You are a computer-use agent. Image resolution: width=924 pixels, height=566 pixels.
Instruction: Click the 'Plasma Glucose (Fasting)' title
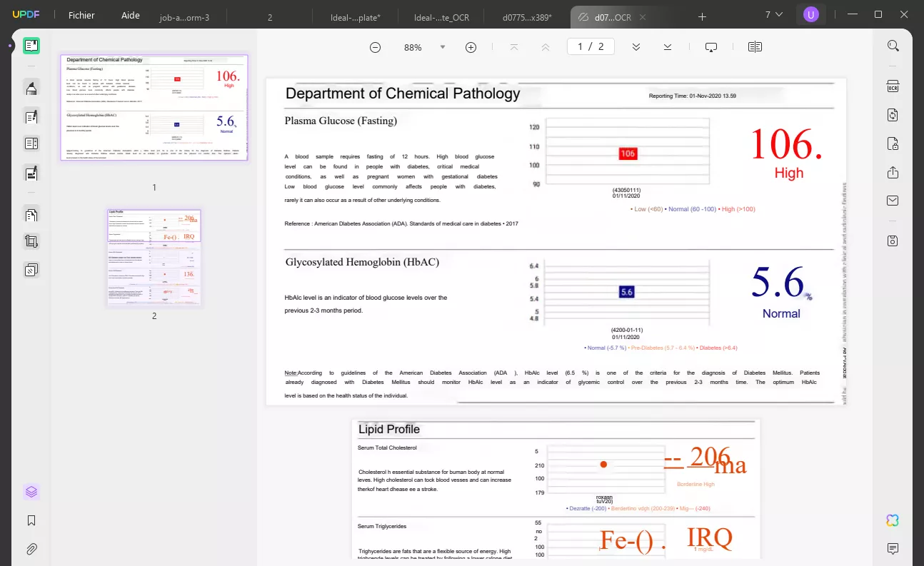click(x=341, y=121)
